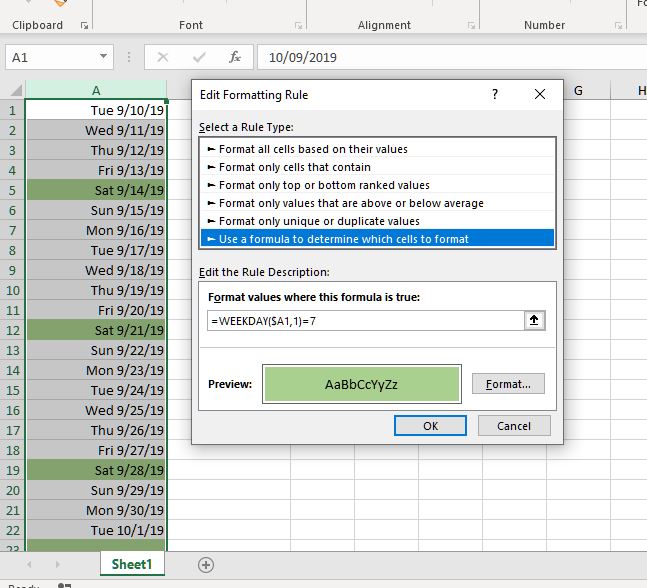Click the formula bar enter checkmark icon
647x588 pixels.
pos(199,57)
